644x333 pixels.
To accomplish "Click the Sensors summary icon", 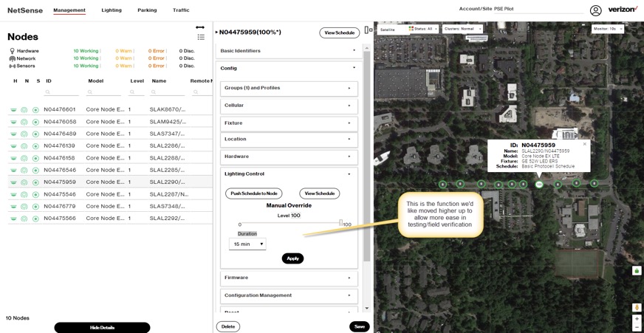I will [13, 66].
